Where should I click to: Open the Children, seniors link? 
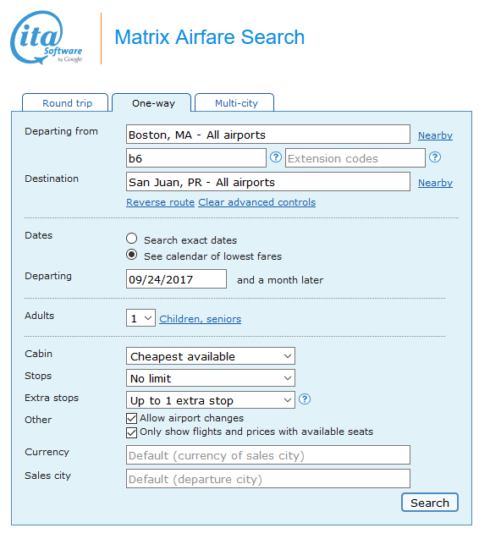pyautogui.click(x=200, y=319)
